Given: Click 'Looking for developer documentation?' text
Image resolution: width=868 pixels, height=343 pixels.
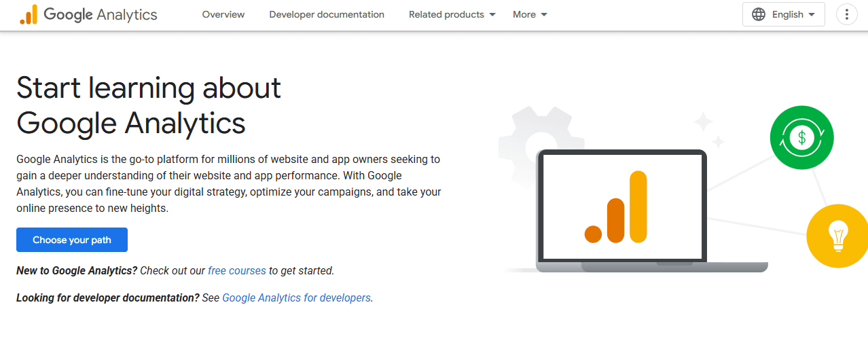Looking at the screenshot, I should pos(108,297).
